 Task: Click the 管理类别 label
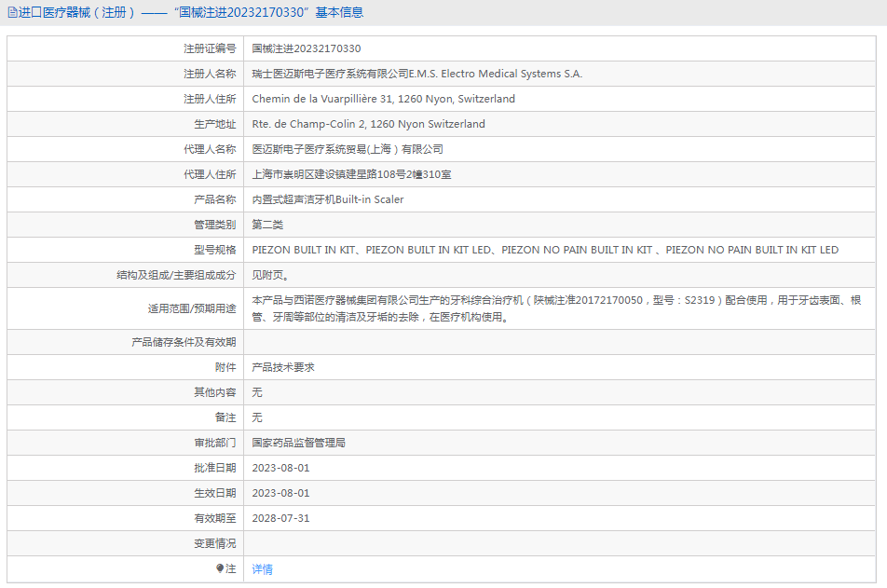(215, 225)
